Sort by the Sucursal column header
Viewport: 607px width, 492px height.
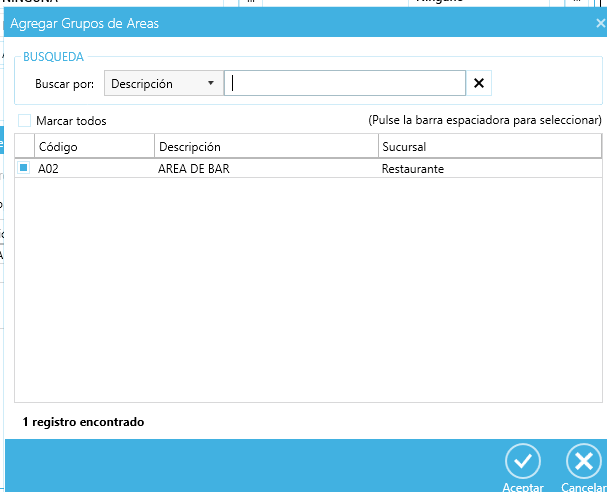tap(488, 147)
